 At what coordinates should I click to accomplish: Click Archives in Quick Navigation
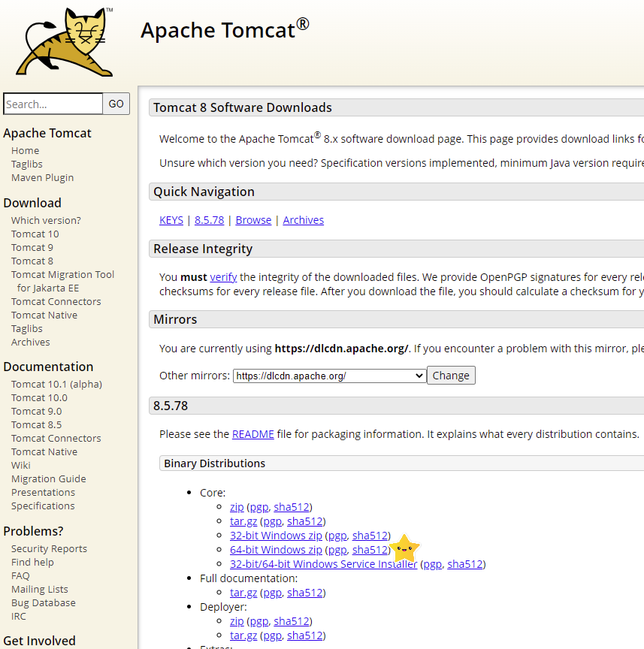tap(303, 220)
